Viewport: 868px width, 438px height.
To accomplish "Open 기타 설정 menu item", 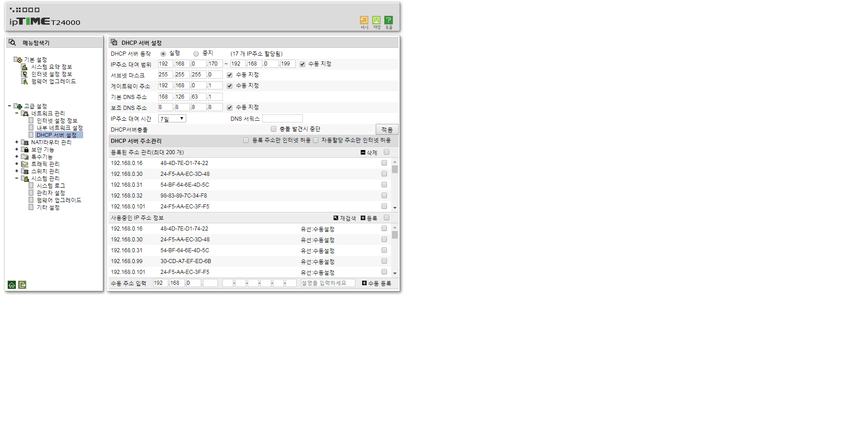I will (48, 207).
